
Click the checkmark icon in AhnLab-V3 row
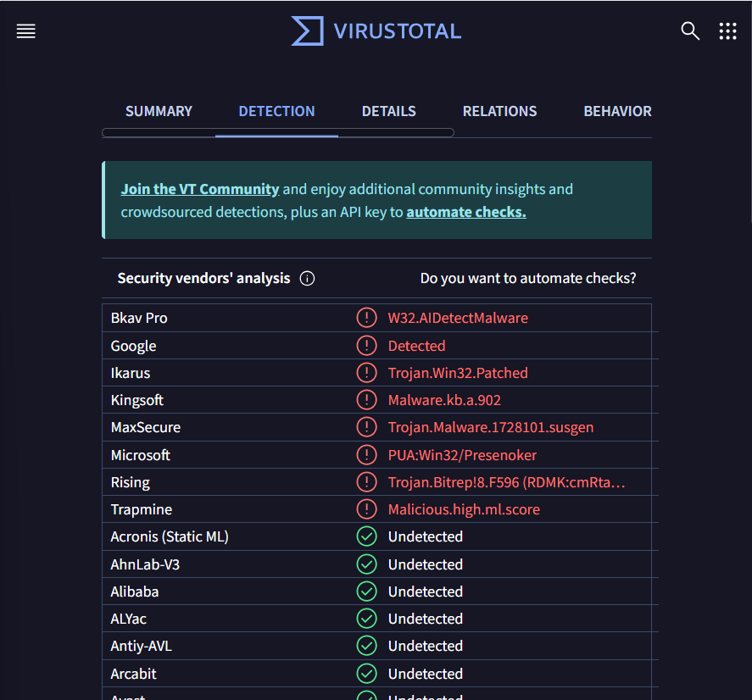coord(366,564)
